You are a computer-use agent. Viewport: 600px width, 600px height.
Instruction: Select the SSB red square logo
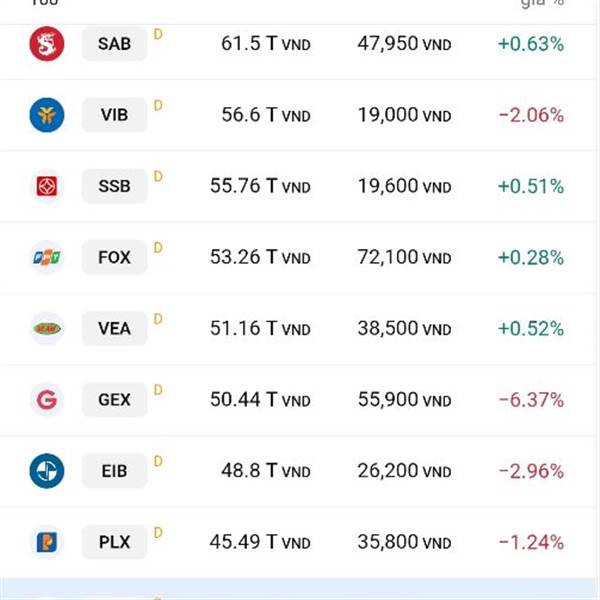pyautogui.click(x=47, y=186)
